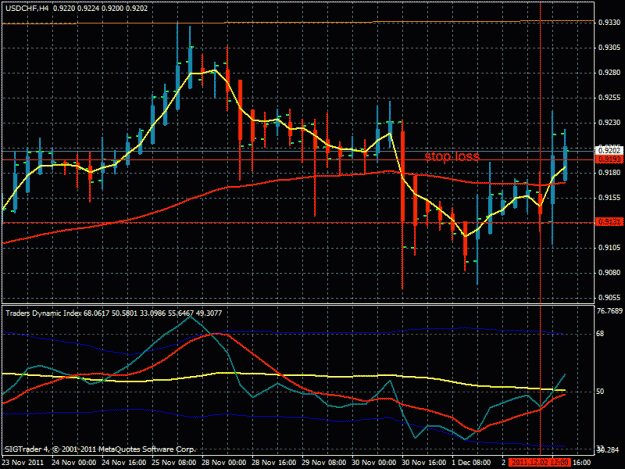Click the red highlighted crosshair date tag
The height and width of the screenshot is (469, 625).
tap(540, 462)
